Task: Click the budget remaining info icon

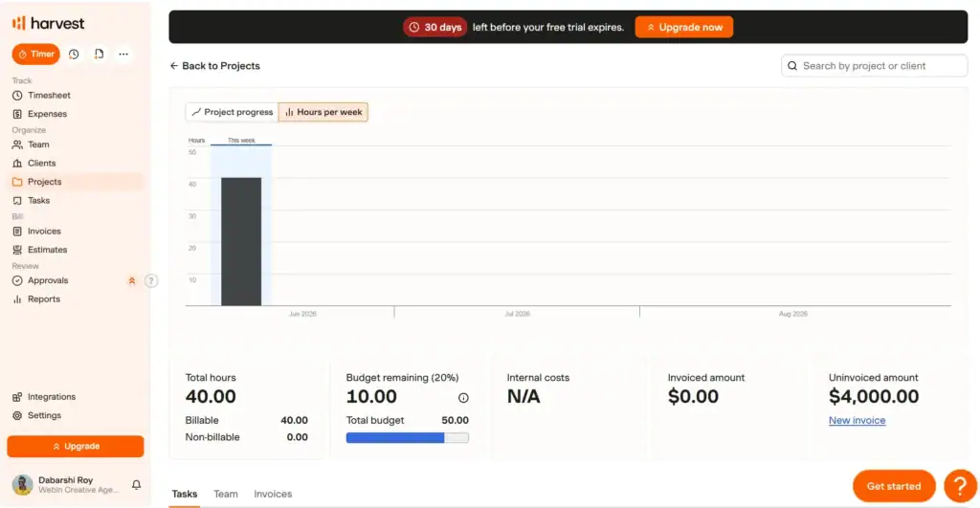Action: [463, 397]
